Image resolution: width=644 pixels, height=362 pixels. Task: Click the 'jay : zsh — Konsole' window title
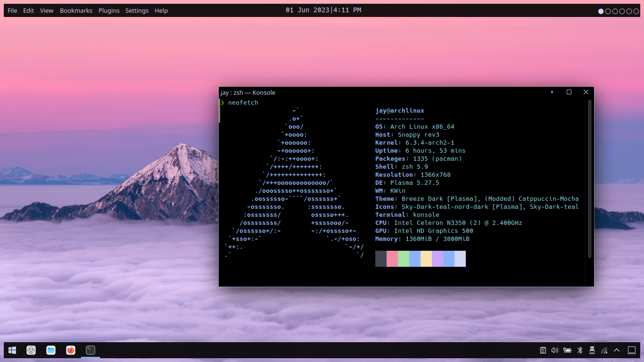tap(248, 92)
